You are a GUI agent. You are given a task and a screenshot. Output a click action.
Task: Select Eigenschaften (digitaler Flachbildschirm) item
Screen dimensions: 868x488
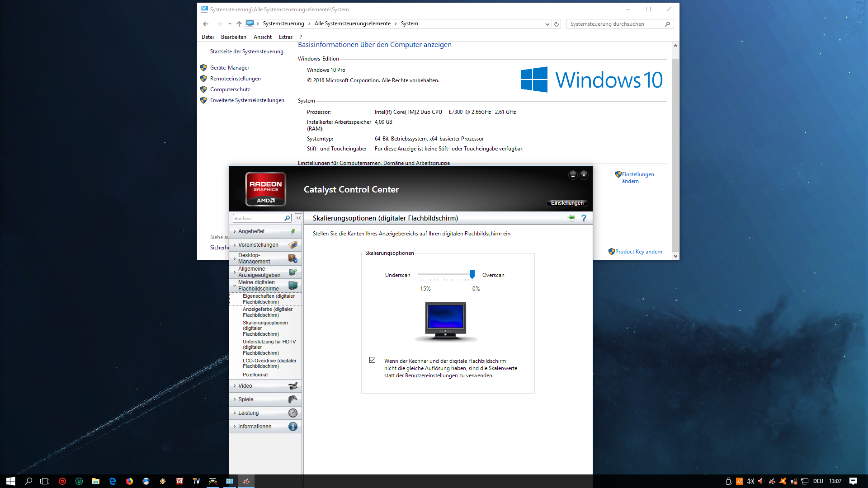(x=266, y=299)
